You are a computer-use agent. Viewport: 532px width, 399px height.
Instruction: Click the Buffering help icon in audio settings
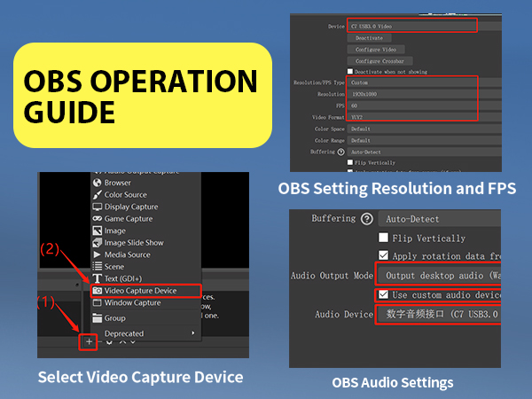coord(367,219)
